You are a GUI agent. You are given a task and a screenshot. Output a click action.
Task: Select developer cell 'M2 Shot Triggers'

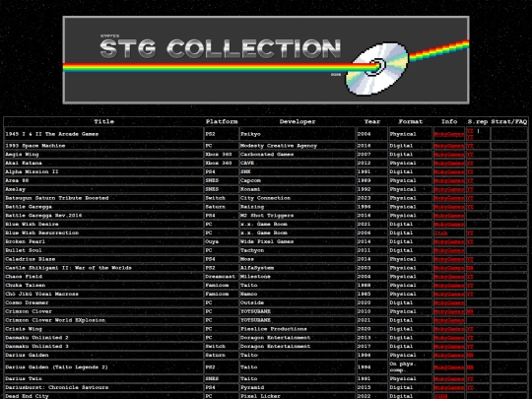(298, 216)
